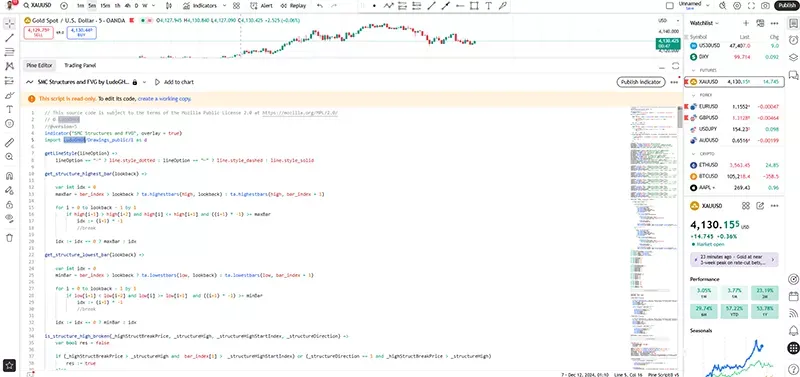Open the gold news headline banner
Viewport: 800px width, 377px height.
734,260
